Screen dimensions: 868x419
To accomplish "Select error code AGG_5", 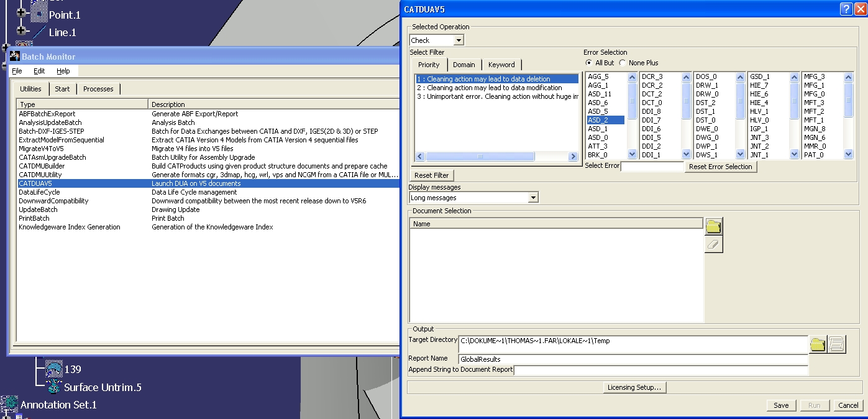I will click(598, 76).
